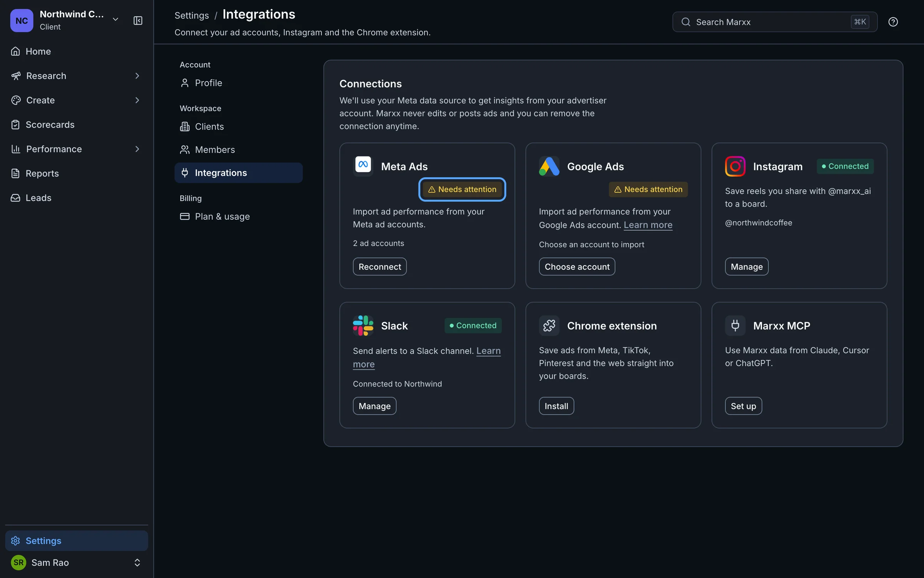Click the Instagram Connected status badge
The height and width of the screenshot is (578, 924).
pos(845,166)
